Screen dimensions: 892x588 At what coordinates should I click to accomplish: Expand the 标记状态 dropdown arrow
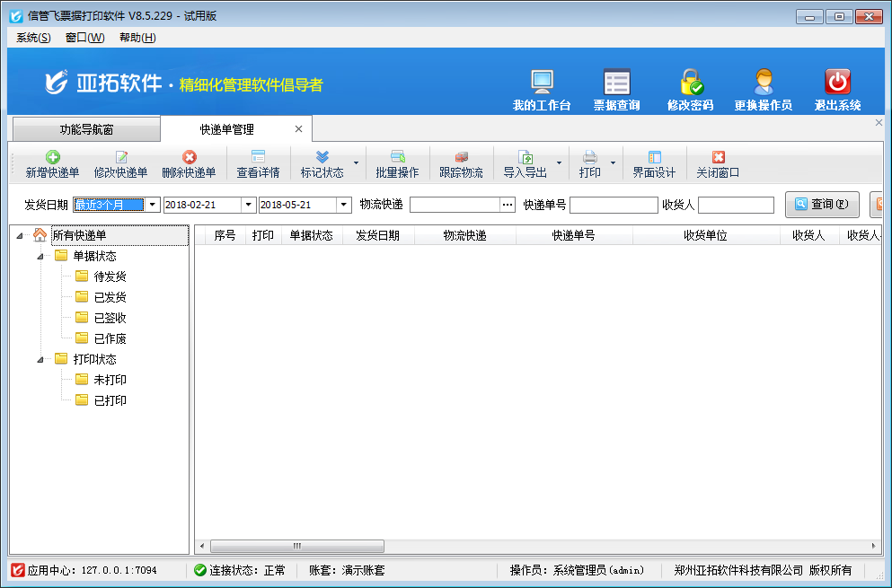pyautogui.click(x=354, y=163)
